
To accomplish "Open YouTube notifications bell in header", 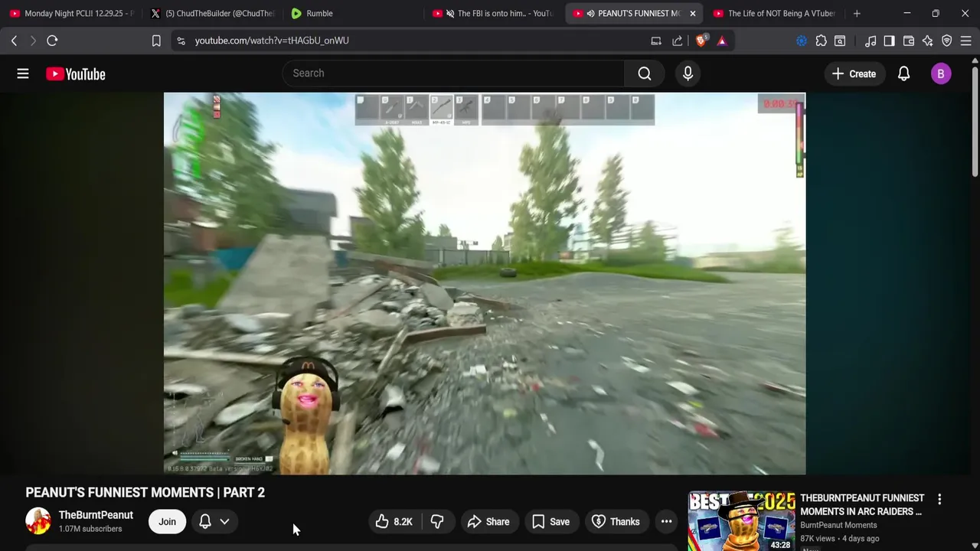I will point(903,73).
